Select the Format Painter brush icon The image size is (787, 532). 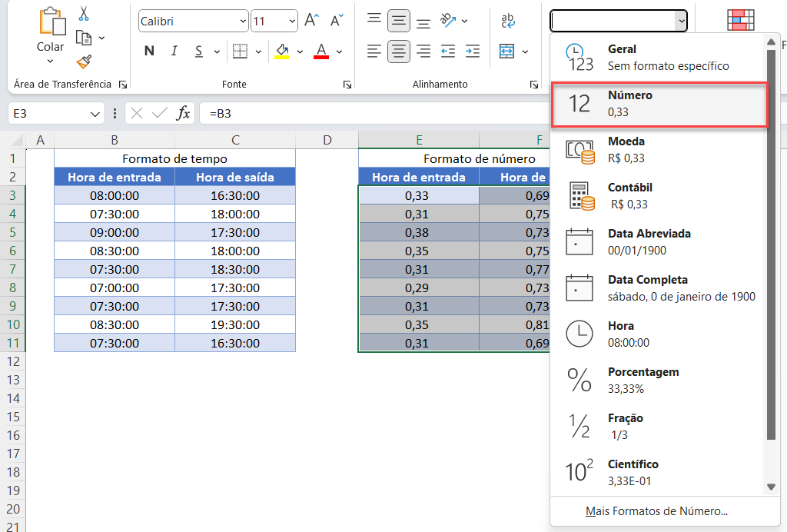pyautogui.click(x=84, y=62)
